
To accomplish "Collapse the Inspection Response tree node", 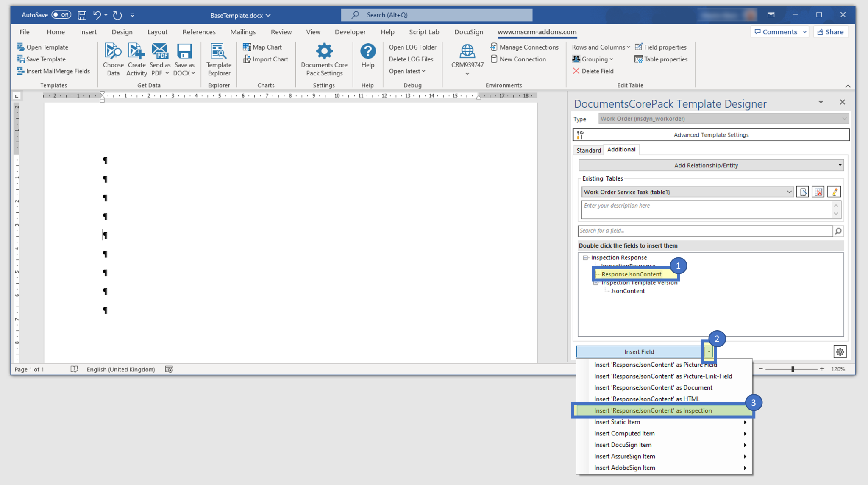I will tap(586, 257).
